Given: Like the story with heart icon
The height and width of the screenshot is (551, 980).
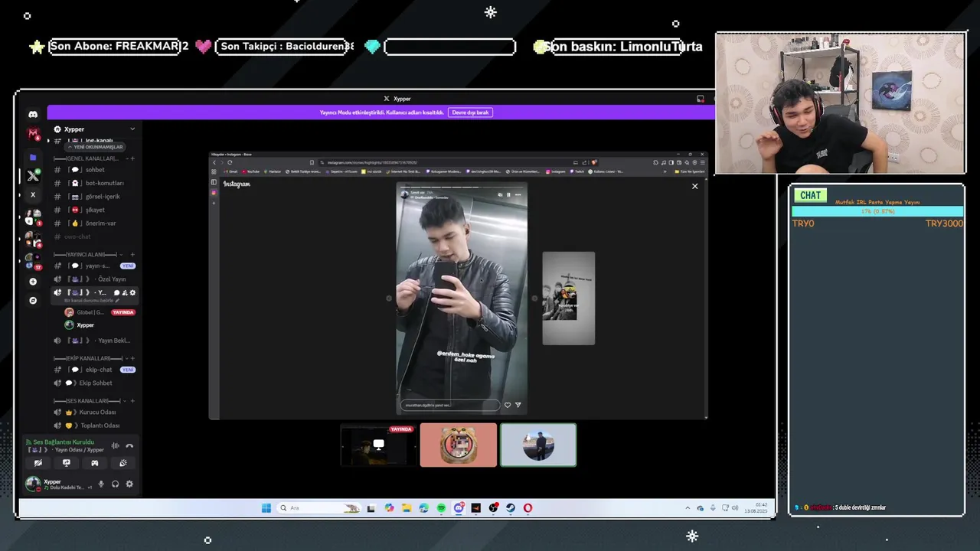Looking at the screenshot, I should point(507,405).
